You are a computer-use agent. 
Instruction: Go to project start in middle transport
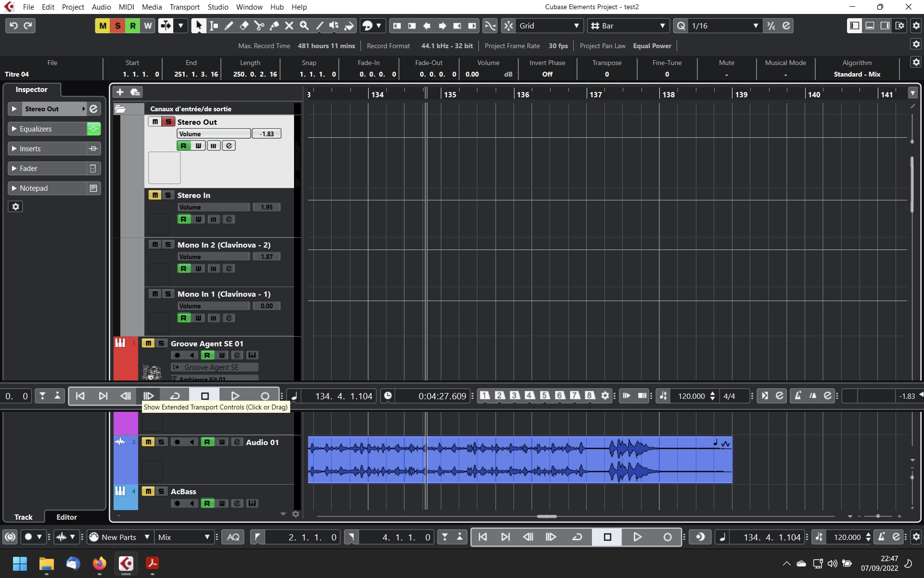click(x=80, y=396)
